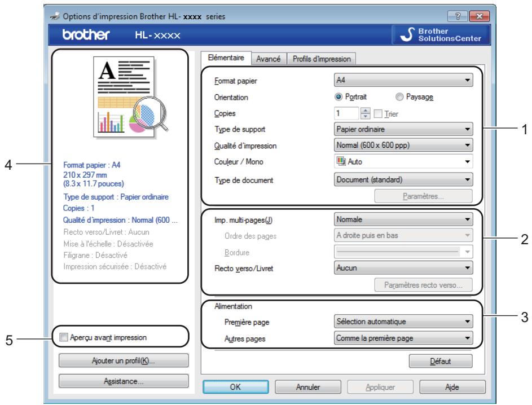The image size is (532, 405).
Task: Open the Type de document dropdown
Action: click(x=403, y=179)
